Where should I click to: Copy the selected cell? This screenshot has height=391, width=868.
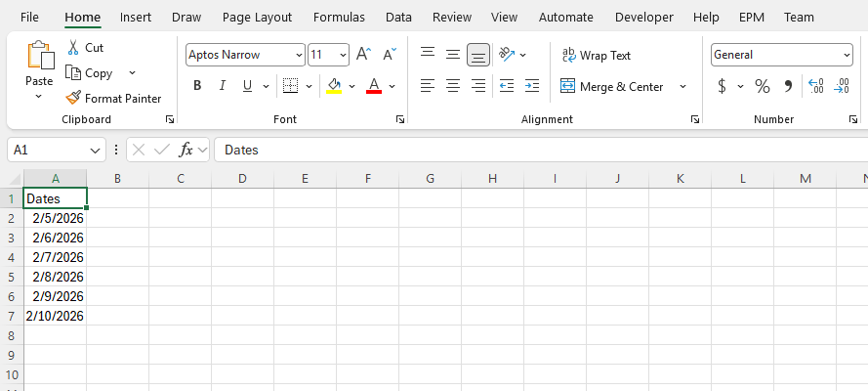(x=89, y=73)
